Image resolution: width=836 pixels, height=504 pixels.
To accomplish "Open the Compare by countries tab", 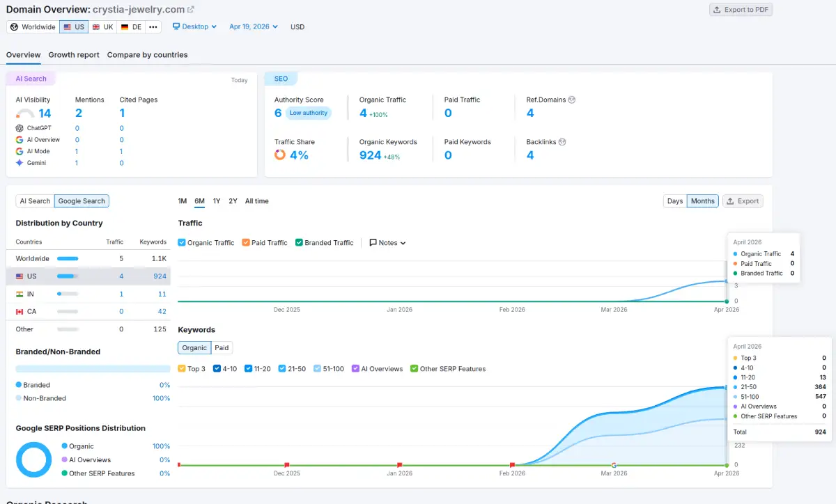I will [147, 54].
